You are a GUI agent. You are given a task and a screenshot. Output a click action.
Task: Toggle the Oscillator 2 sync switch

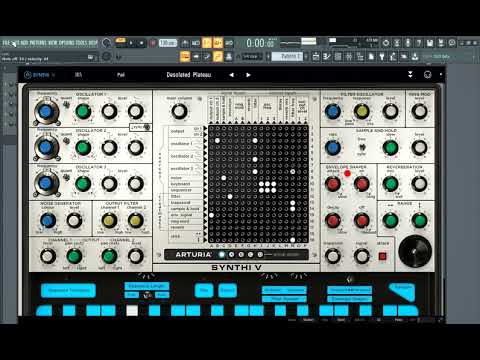tap(146, 127)
